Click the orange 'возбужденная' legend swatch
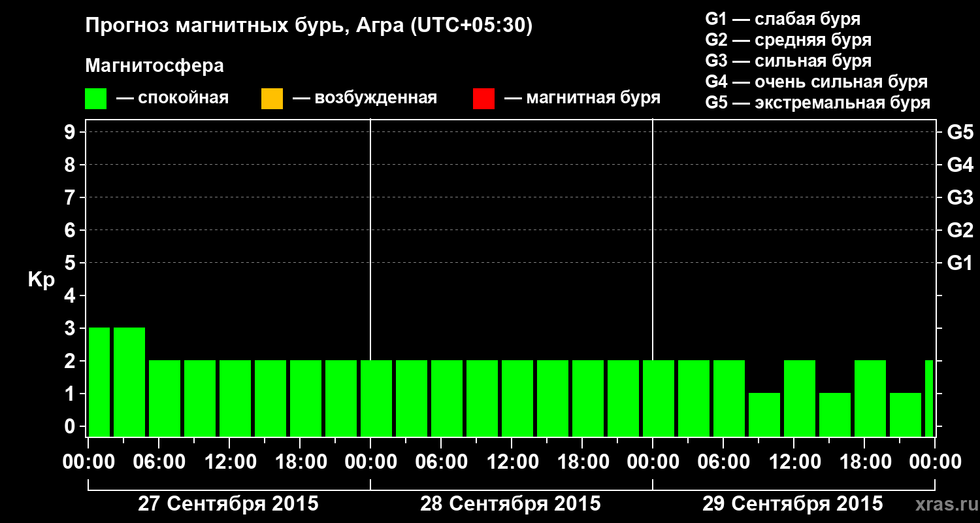980x523 pixels. pyautogui.click(x=272, y=99)
